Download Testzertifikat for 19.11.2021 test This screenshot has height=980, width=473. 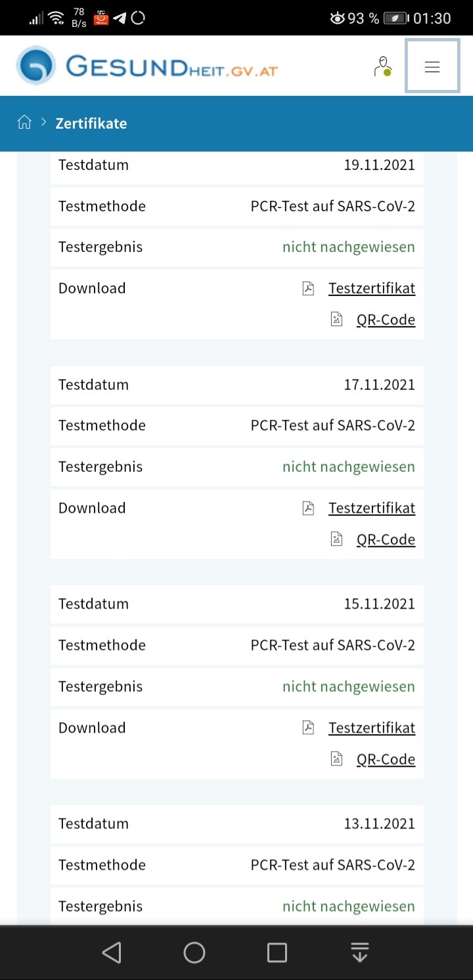[x=372, y=288]
